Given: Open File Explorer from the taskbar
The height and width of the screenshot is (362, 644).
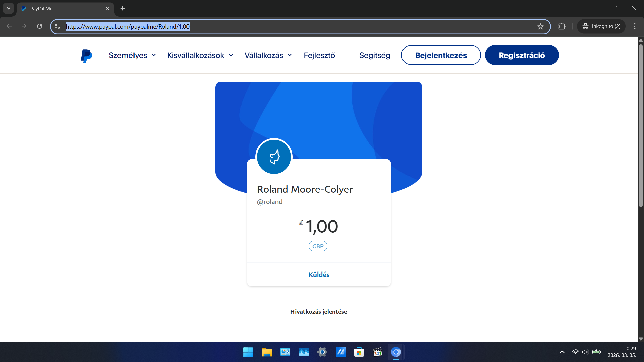Looking at the screenshot, I should pos(267,352).
